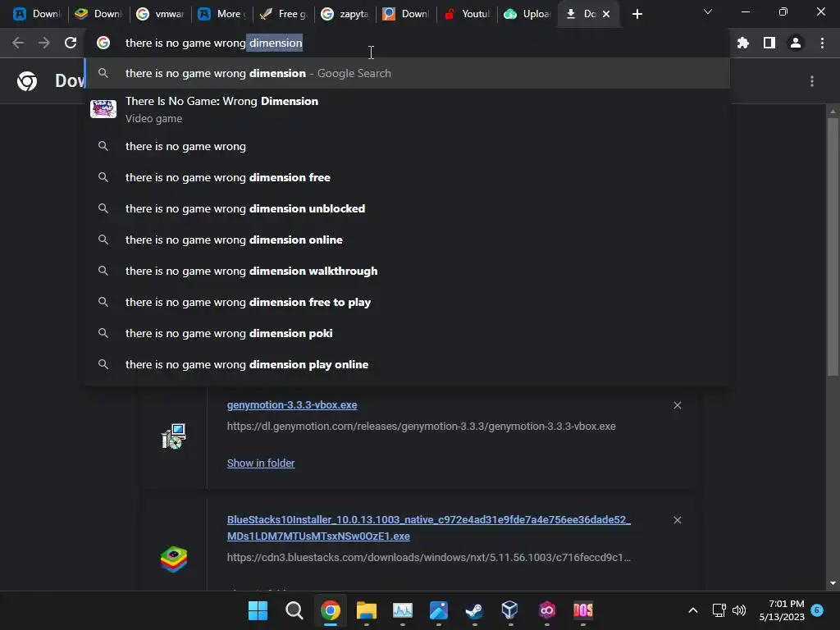Open the BlueStacks10Installer download link

coord(428,527)
